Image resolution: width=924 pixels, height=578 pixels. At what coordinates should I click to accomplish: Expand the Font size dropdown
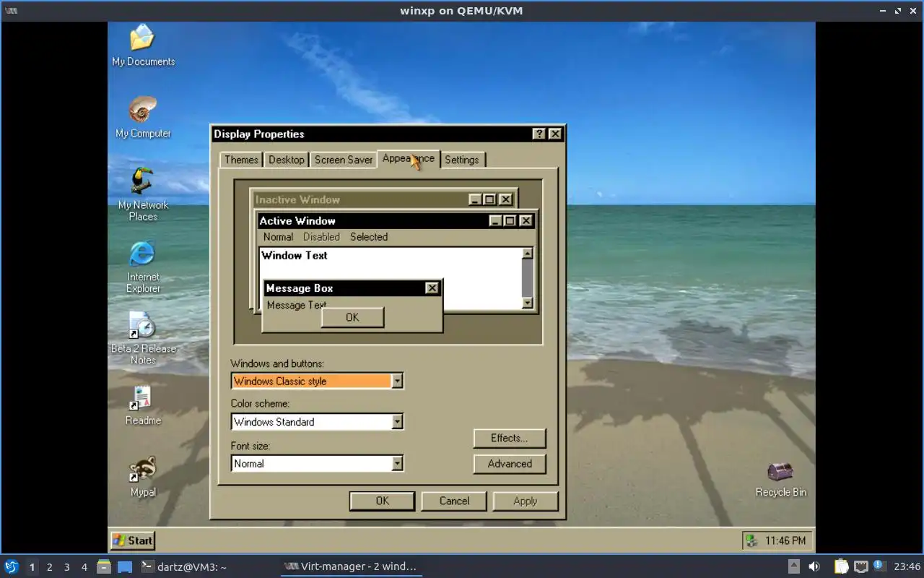pos(397,464)
